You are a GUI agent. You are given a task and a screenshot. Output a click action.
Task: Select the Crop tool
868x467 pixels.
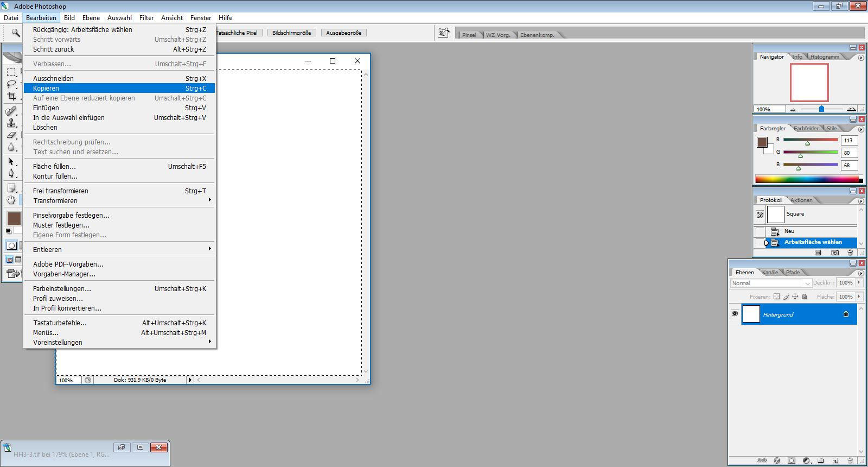click(x=11, y=96)
